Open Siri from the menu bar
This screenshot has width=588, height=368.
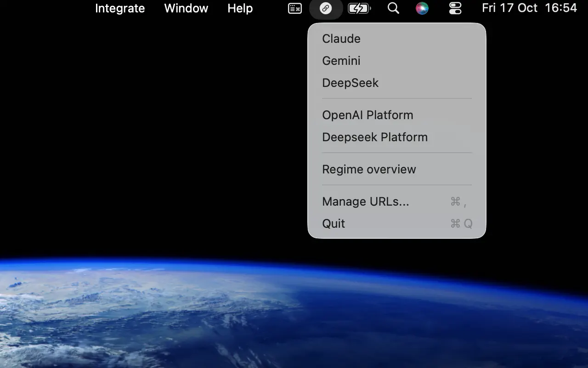coord(422,8)
